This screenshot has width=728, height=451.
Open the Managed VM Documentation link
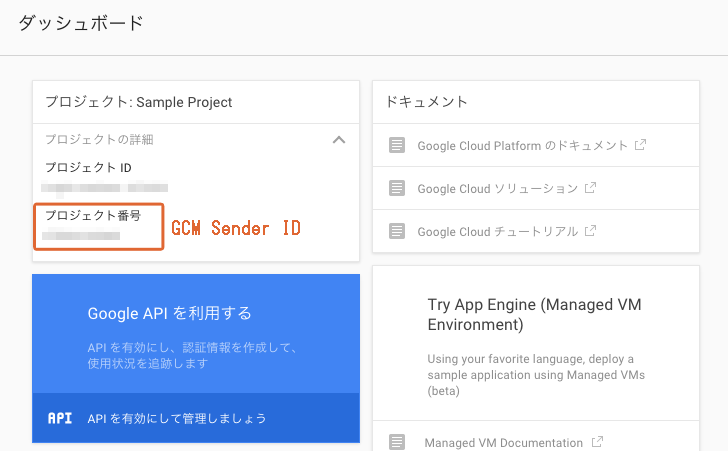(503, 443)
